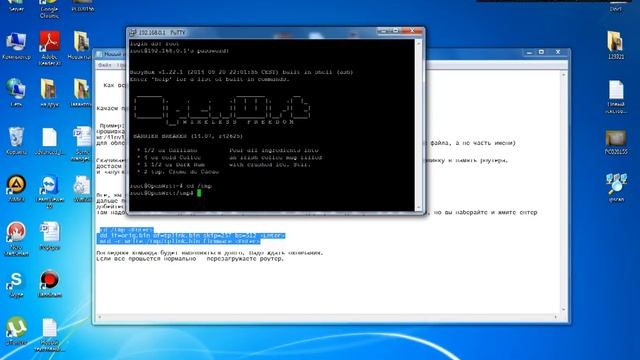Click the Notepad title bar icon
The height and width of the screenshot is (360, 640).
(99, 54)
